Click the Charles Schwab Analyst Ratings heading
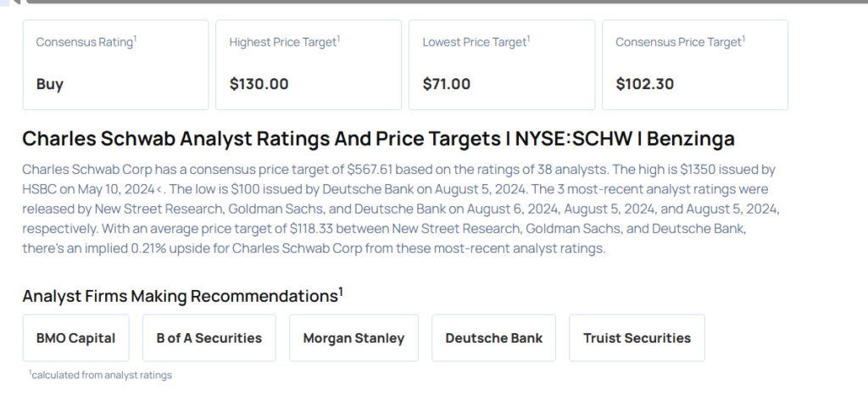The image size is (868, 396). 378,139
